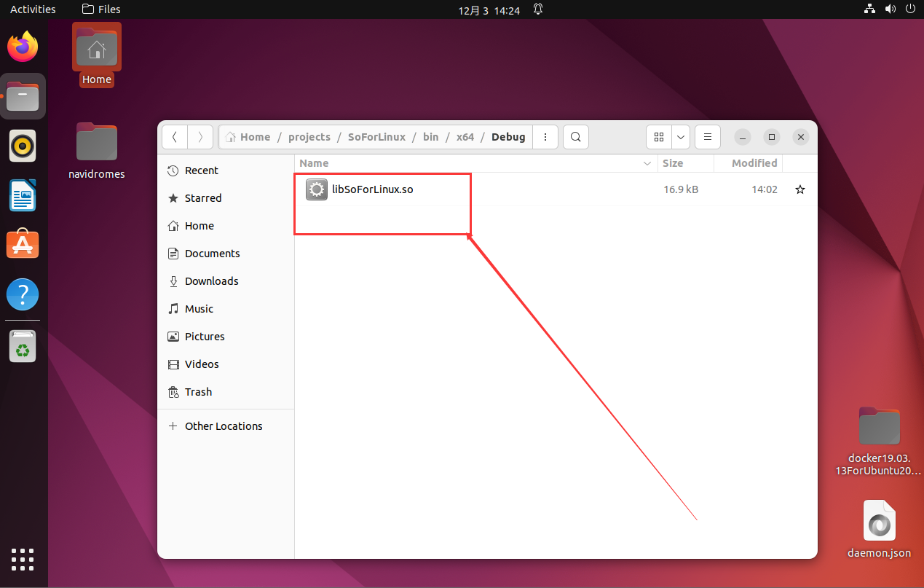Navigate to SoForLinux in path bar
The height and width of the screenshot is (588, 924).
(x=376, y=137)
